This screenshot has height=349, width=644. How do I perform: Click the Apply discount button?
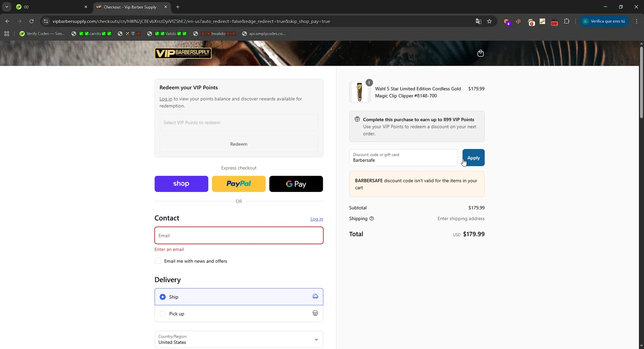[474, 158]
